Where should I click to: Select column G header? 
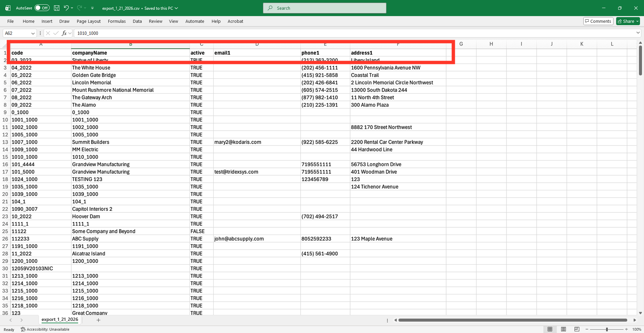point(461,44)
